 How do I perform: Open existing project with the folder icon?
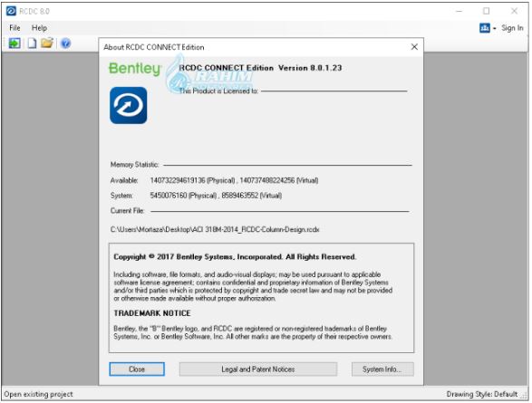coord(47,43)
